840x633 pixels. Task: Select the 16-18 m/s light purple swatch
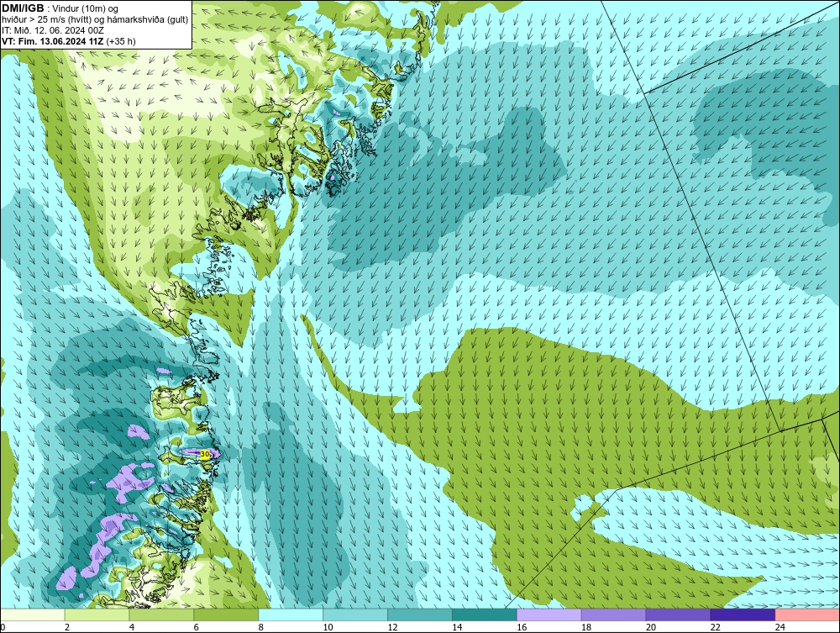549,615
